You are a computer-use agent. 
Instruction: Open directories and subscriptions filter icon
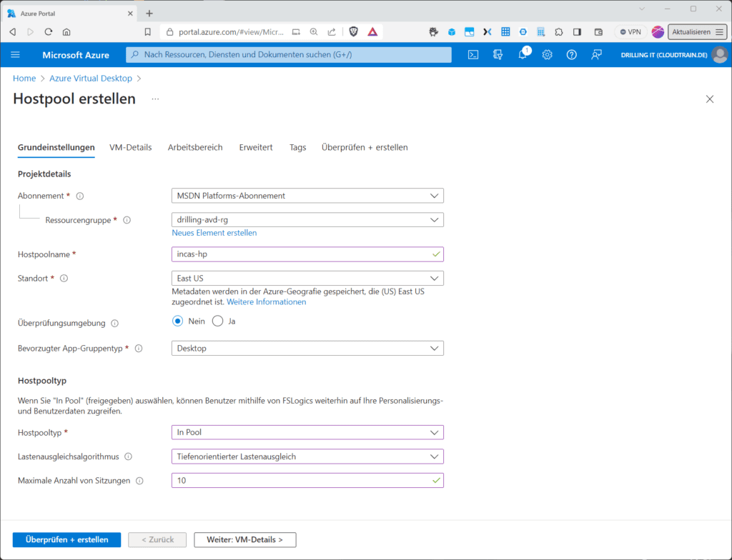click(x=498, y=54)
